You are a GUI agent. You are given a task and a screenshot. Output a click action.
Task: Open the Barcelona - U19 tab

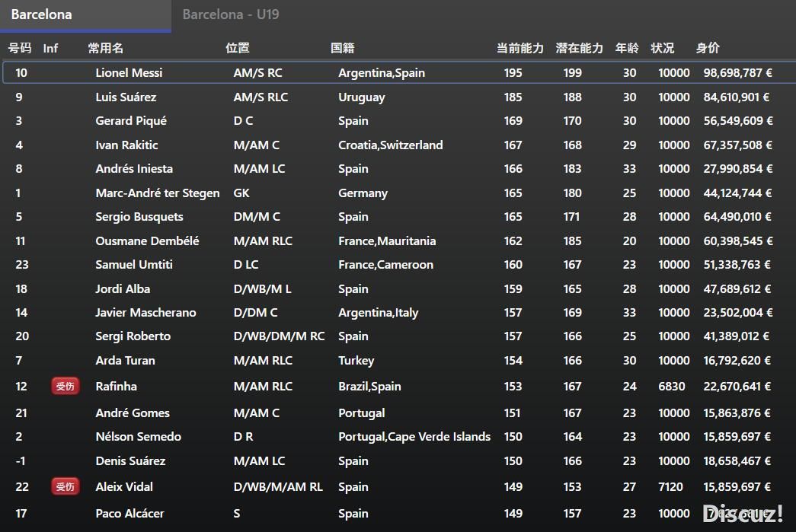click(x=231, y=14)
